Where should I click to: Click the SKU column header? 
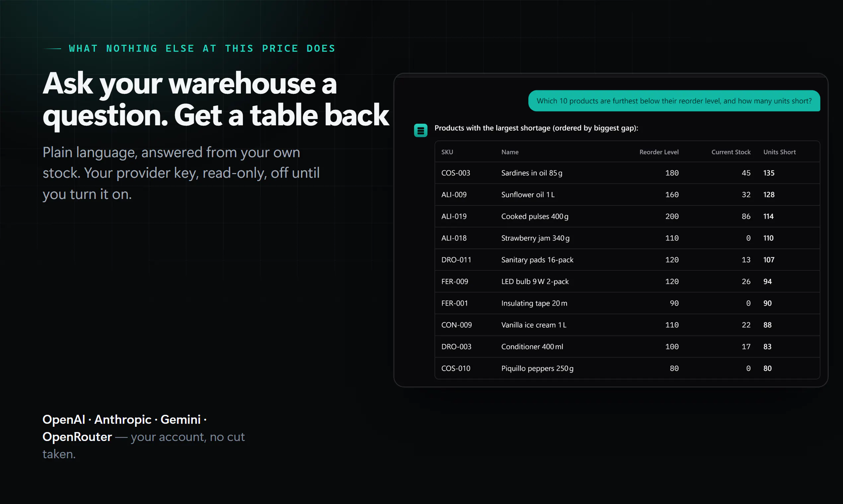tap(447, 152)
